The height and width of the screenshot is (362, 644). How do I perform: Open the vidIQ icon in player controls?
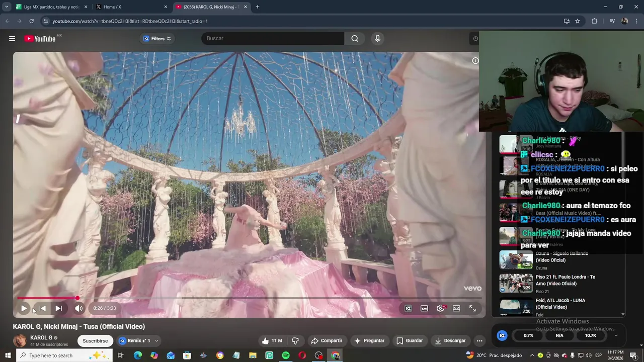click(408, 308)
